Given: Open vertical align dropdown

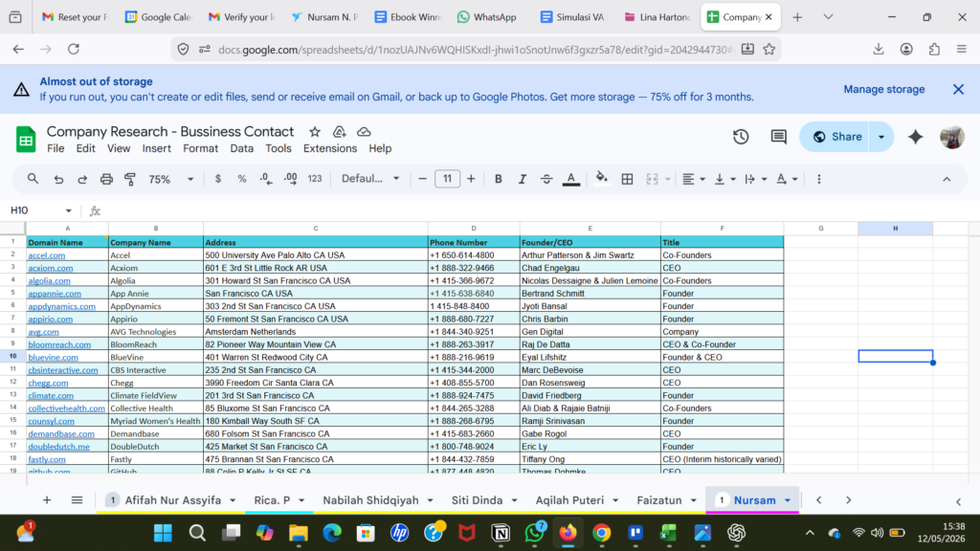Looking at the screenshot, I should (725, 179).
